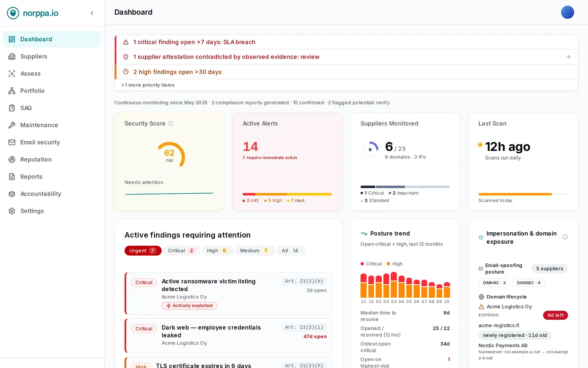Viewport: 588px width, 368px height.
Task: Click the Impersonation & domain exposure info icon
Action: coord(565,237)
